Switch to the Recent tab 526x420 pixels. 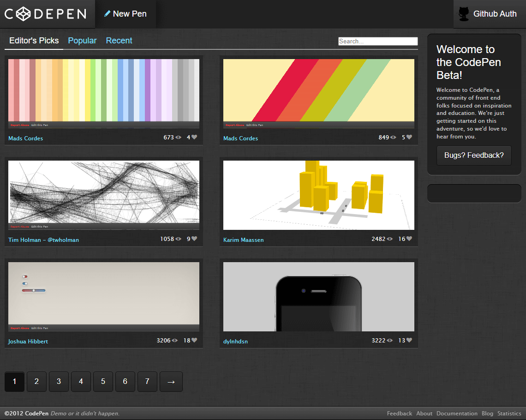click(x=119, y=41)
